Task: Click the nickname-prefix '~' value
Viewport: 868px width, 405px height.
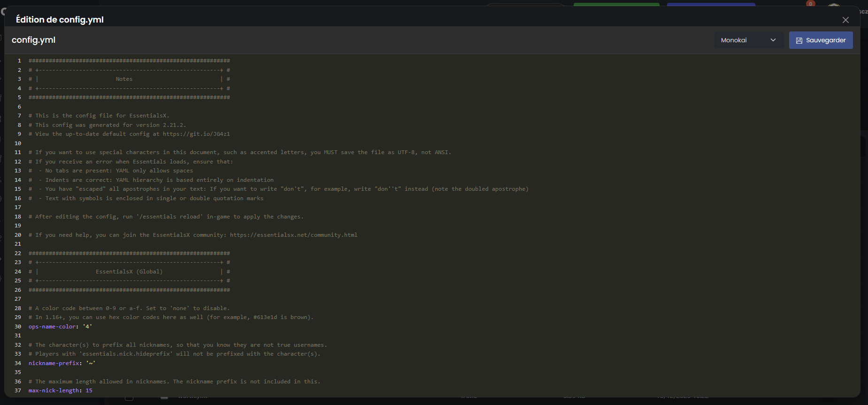Action: pyautogui.click(x=91, y=363)
